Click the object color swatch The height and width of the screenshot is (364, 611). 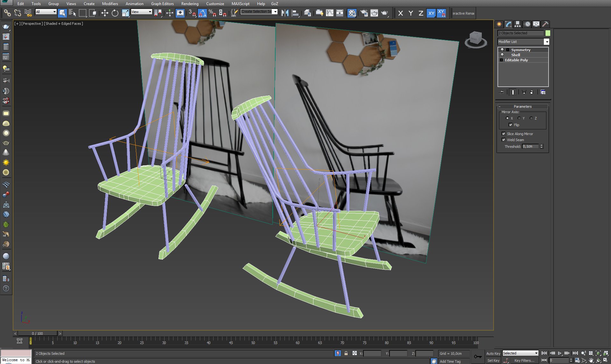pyautogui.click(x=548, y=33)
